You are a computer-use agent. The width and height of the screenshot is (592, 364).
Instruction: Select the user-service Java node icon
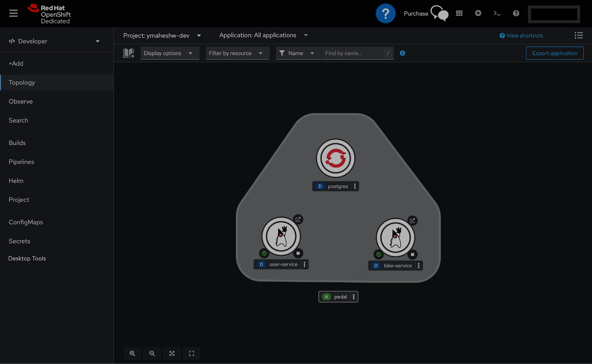click(x=281, y=237)
